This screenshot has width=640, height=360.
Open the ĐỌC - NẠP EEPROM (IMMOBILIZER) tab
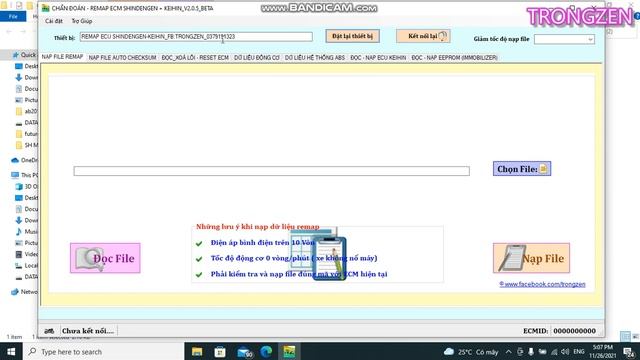(454, 58)
